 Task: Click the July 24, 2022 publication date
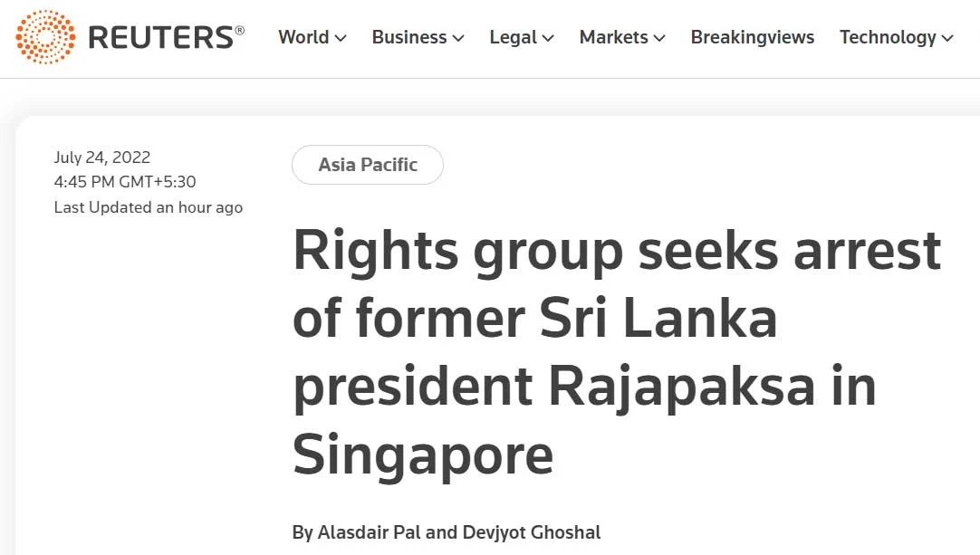coord(102,158)
